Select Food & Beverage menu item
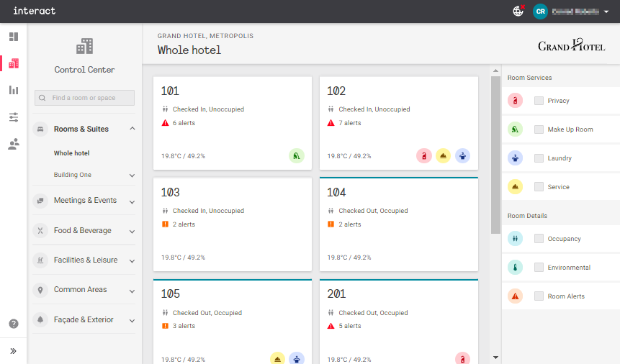 coord(82,231)
